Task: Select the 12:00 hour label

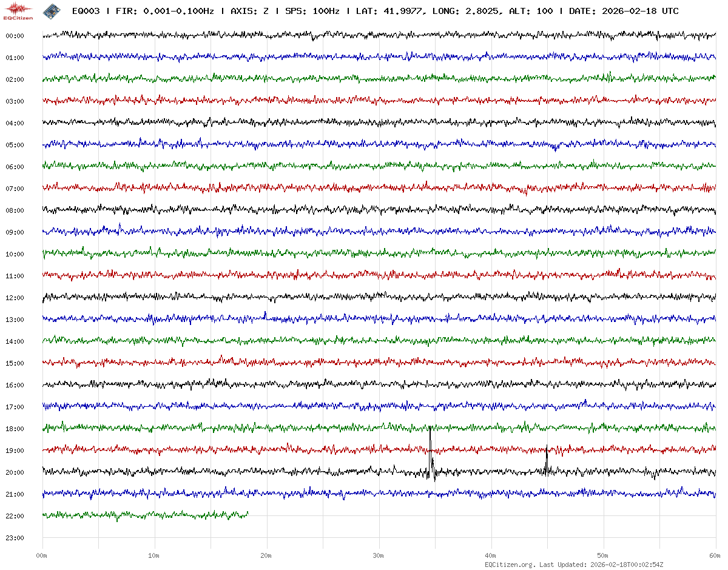Action: pos(15,298)
